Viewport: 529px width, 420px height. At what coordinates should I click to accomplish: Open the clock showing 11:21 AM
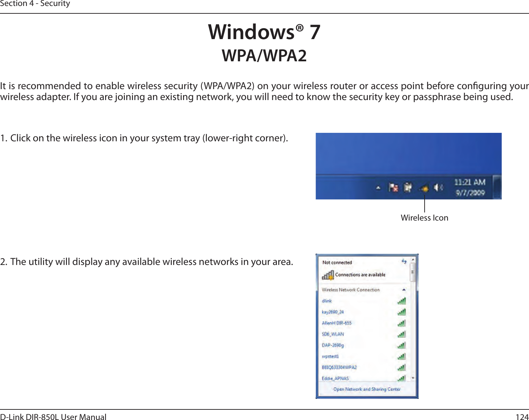point(470,187)
